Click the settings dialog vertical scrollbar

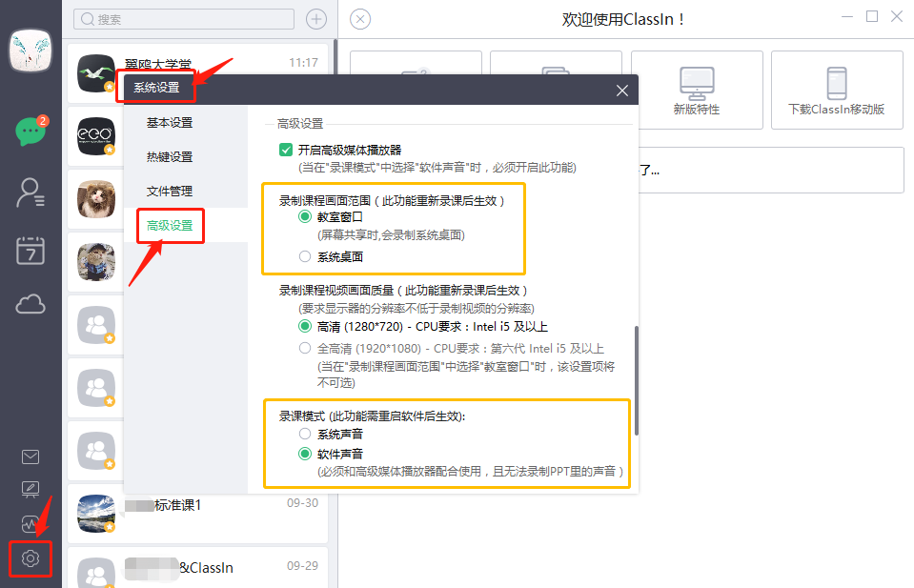(637, 380)
